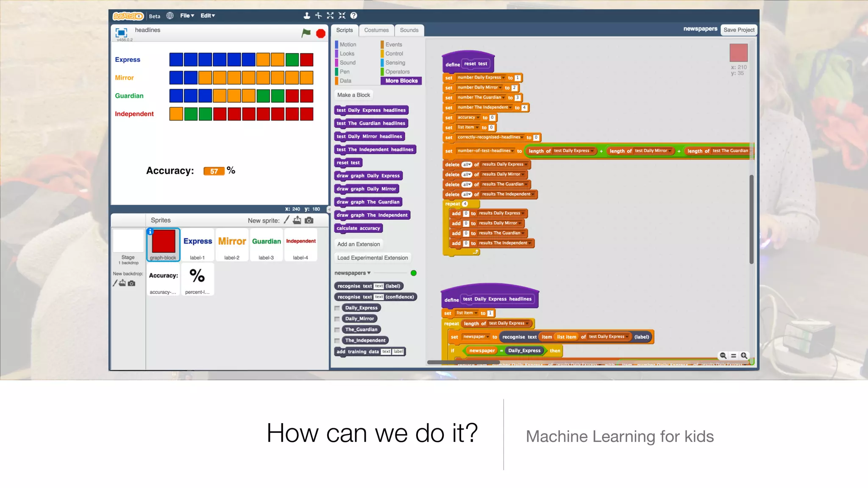Select the Delete scissors tool
This screenshot has width=868, height=488.
click(x=319, y=16)
